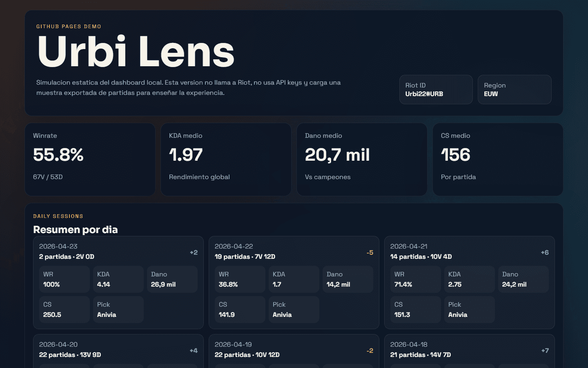The image size is (588, 368).
Task: Click the 67V / 53D record text
Action: (48, 177)
